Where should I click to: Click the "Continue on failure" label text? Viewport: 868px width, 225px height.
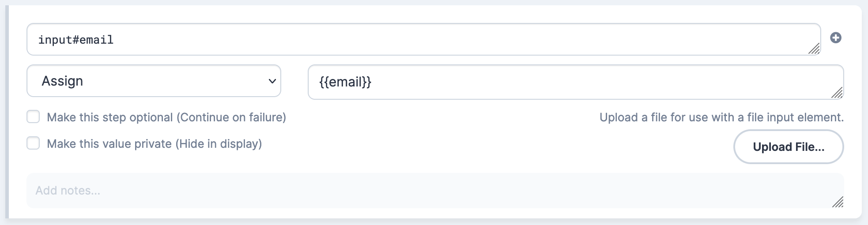(x=231, y=117)
